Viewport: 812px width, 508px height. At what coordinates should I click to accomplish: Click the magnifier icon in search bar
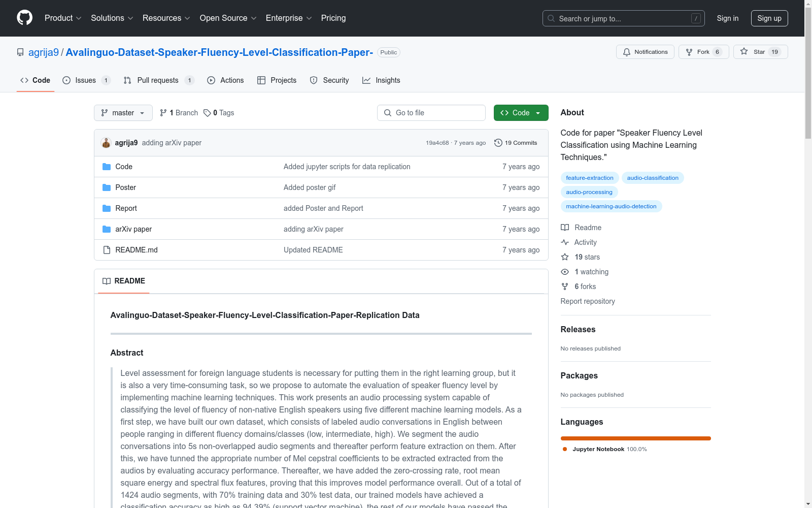551,18
